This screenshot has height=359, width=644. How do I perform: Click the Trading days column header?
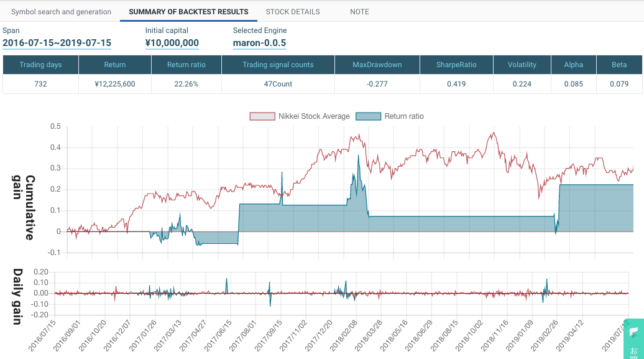pyautogui.click(x=40, y=64)
